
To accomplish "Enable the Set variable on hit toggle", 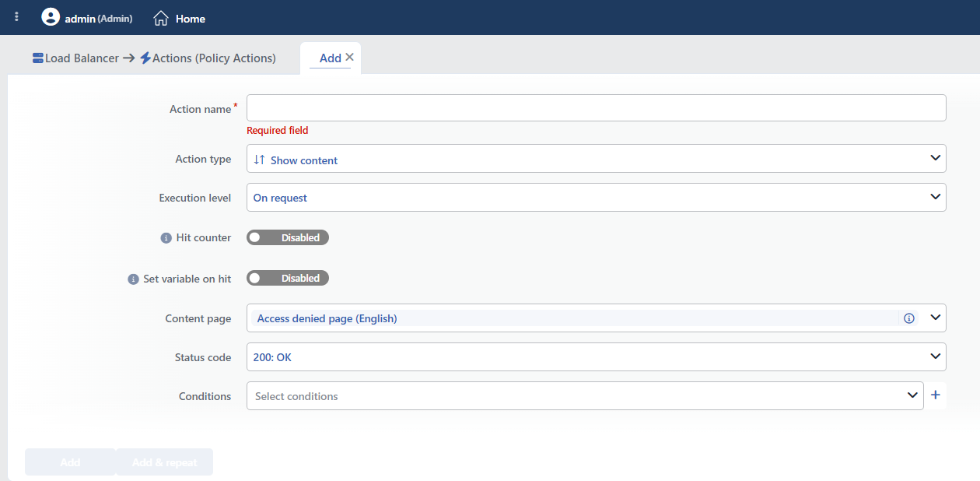I will point(288,278).
